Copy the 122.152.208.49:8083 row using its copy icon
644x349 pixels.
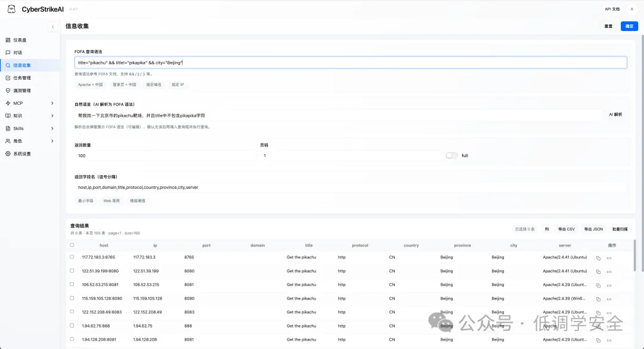(x=599, y=313)
